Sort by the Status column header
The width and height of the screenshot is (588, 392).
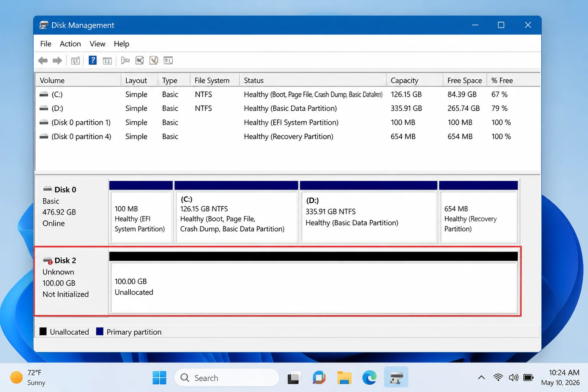click(313, 80)
